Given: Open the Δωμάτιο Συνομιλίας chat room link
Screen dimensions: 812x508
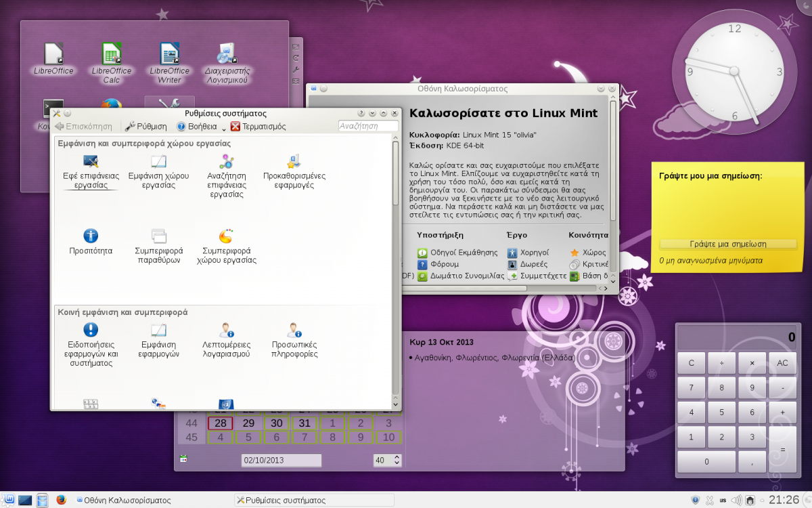Looking at the screenshot, I should 461,276.
